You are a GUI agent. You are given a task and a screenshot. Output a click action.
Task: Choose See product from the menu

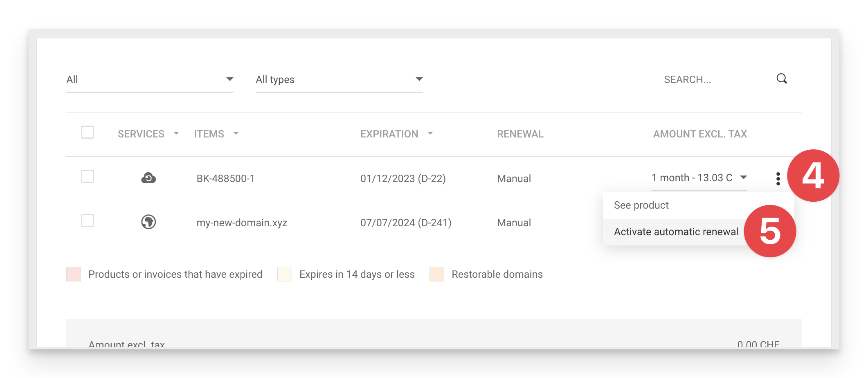tap(641, 205)
